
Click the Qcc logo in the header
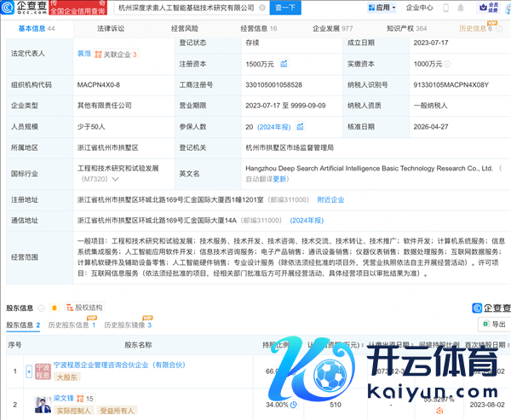click(24, 7)
